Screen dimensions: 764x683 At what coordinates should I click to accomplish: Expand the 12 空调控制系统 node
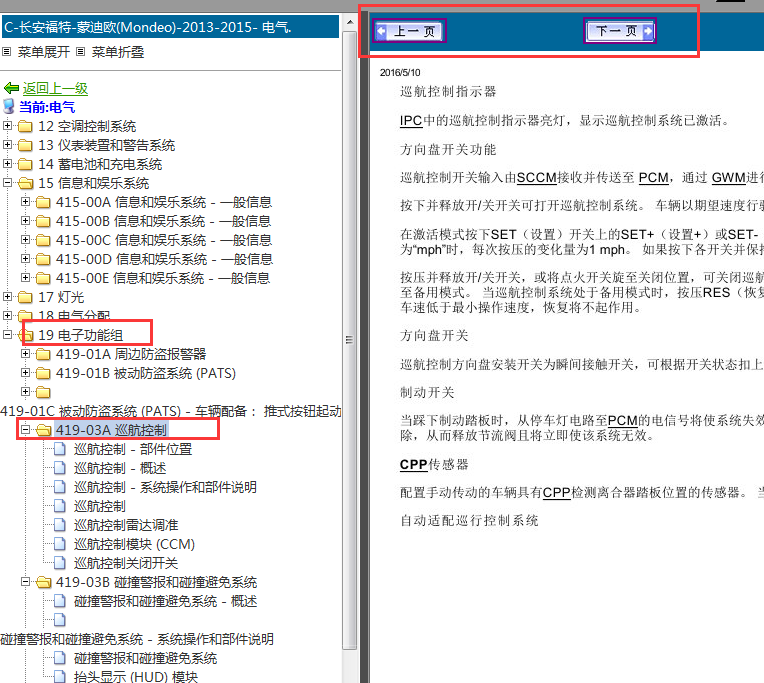pyautogui.click(x=7, y=126)
